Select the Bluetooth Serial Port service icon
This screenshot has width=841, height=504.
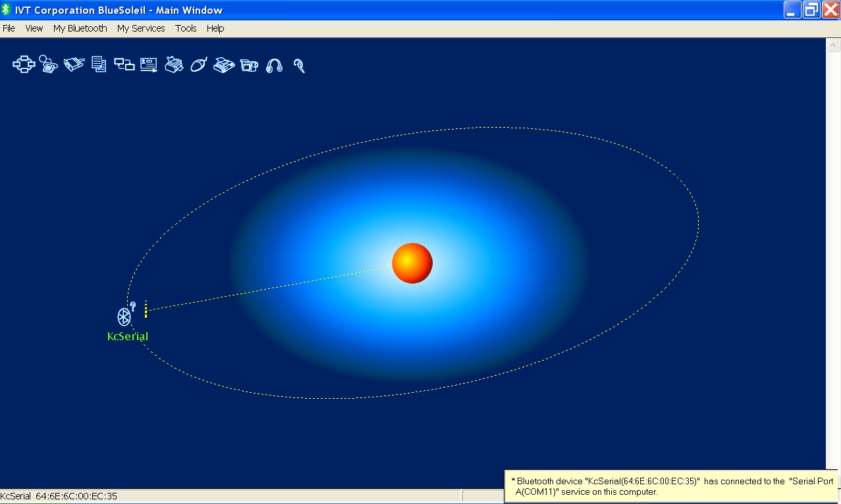pos(74,64)
